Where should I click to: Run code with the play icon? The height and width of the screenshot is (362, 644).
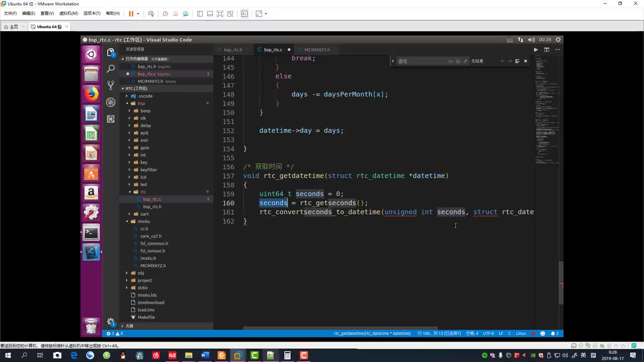point(535,50)
